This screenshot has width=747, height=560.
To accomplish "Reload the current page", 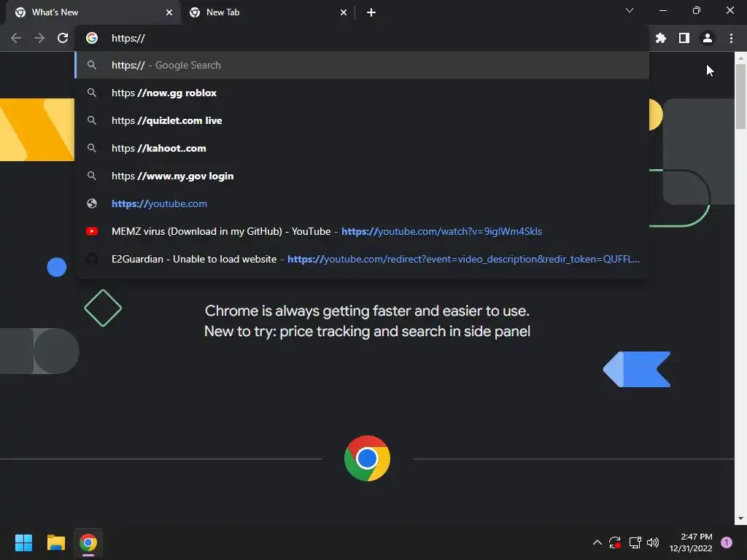I will click(63, 38).
